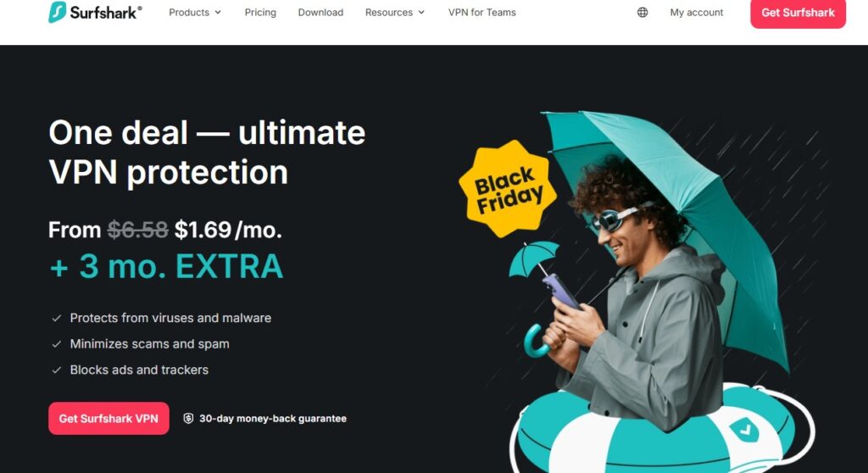Click checkmark beside Minimizes scams and spam

pyautogui.click(x=57, y=344)
